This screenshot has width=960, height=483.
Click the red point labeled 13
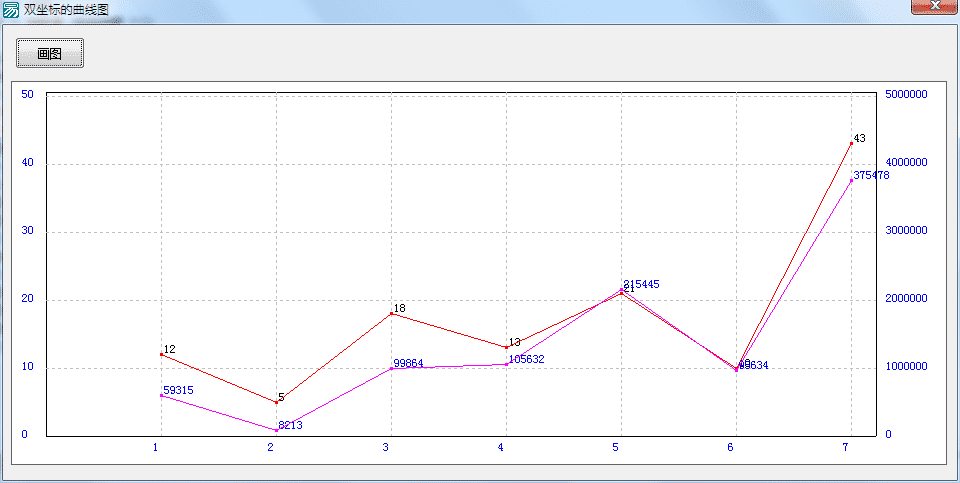[x=506, y=347]
